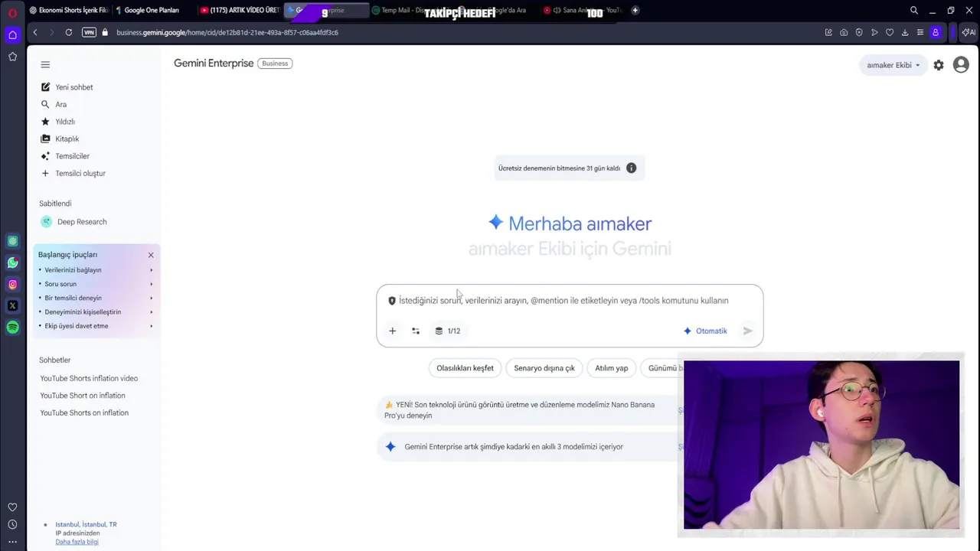The width and height of the screenshot is (980, 551).
Task: Open X (Twitter) in Opera sidebar
Action: pyautogui.click(x=12, y=305)
